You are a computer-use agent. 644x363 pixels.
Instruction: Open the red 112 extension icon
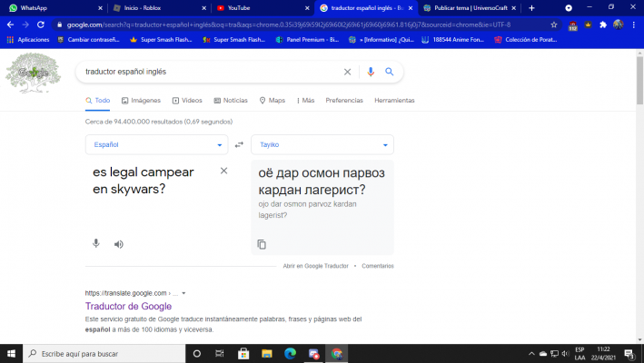[572, 25]
